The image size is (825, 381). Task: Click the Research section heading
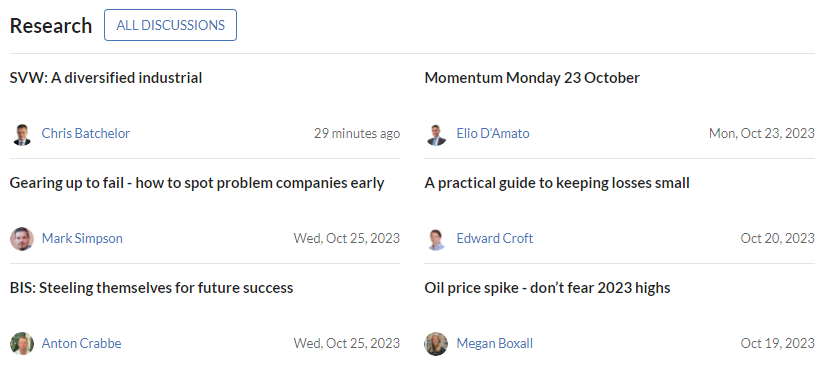click(x=51, y=25)
